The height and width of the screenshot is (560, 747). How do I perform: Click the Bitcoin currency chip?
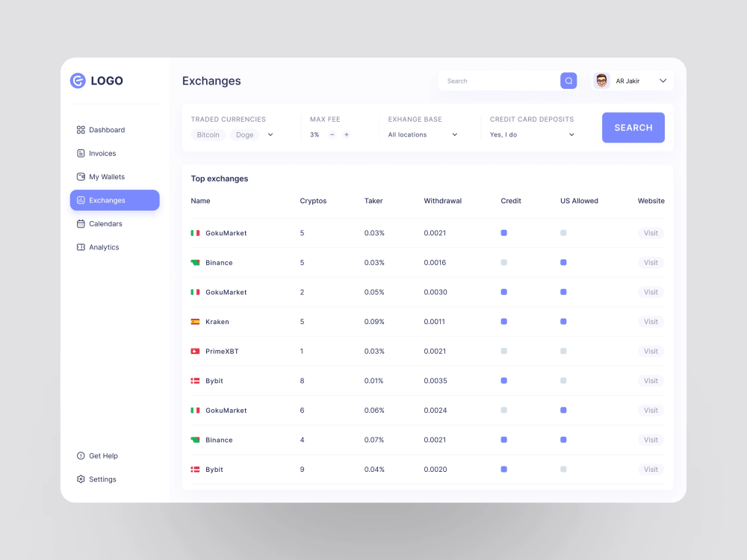(208, 134)
